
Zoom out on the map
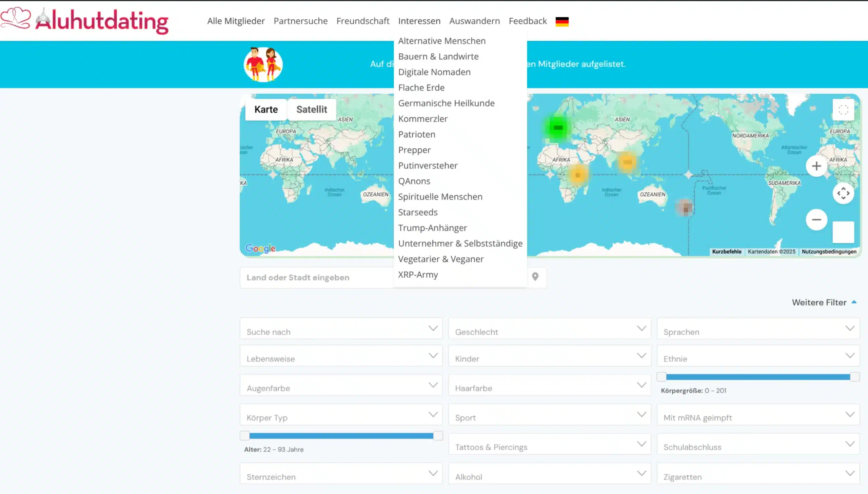[x=816, y=219]
